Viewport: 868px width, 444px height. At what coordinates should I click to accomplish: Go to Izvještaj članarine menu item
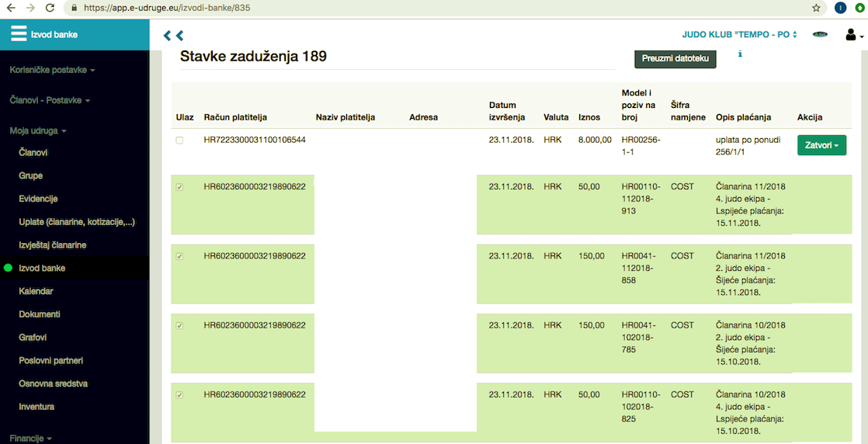tap(53, 245)
